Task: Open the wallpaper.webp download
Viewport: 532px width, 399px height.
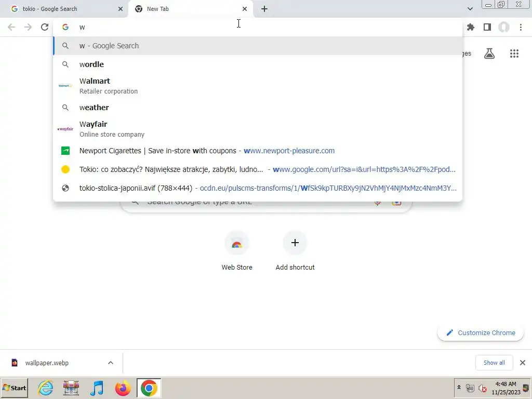Action: (x=47, y=363)
